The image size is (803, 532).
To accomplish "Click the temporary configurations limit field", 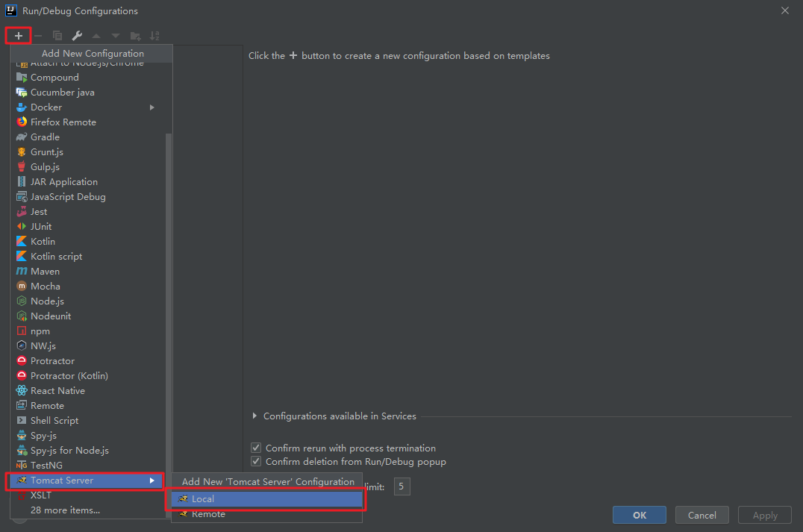I will click(401, 486).
